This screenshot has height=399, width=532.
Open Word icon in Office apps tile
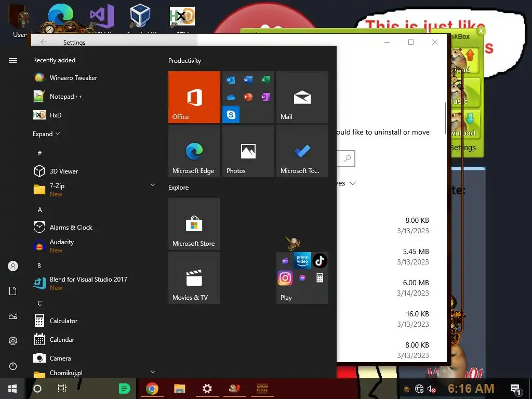(x=248, y=79)
